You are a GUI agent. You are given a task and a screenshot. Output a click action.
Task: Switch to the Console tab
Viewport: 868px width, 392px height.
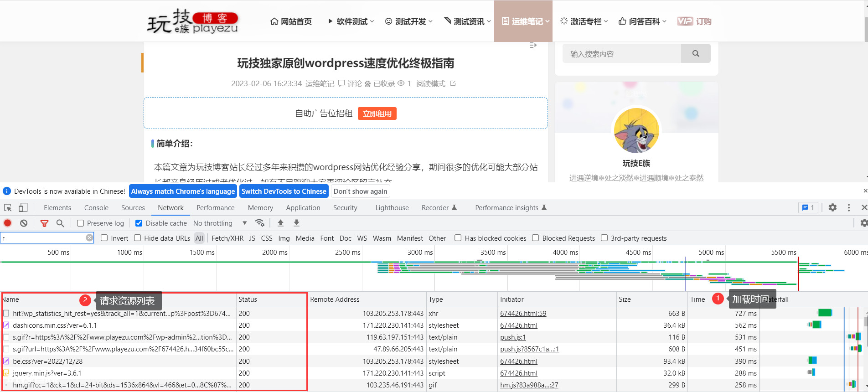pos(96,208)
